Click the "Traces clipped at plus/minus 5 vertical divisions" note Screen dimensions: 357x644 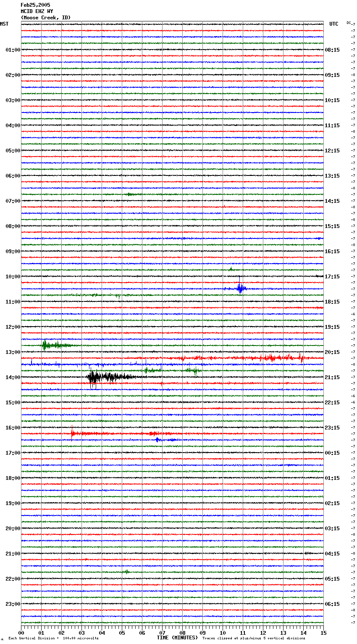[254, 638]
